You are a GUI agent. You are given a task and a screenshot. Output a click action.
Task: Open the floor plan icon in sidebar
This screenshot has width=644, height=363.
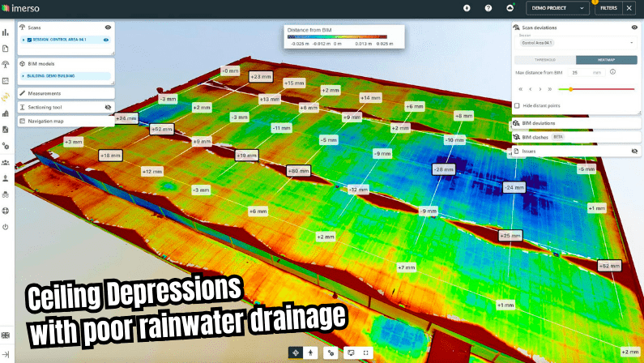(6, 81)
